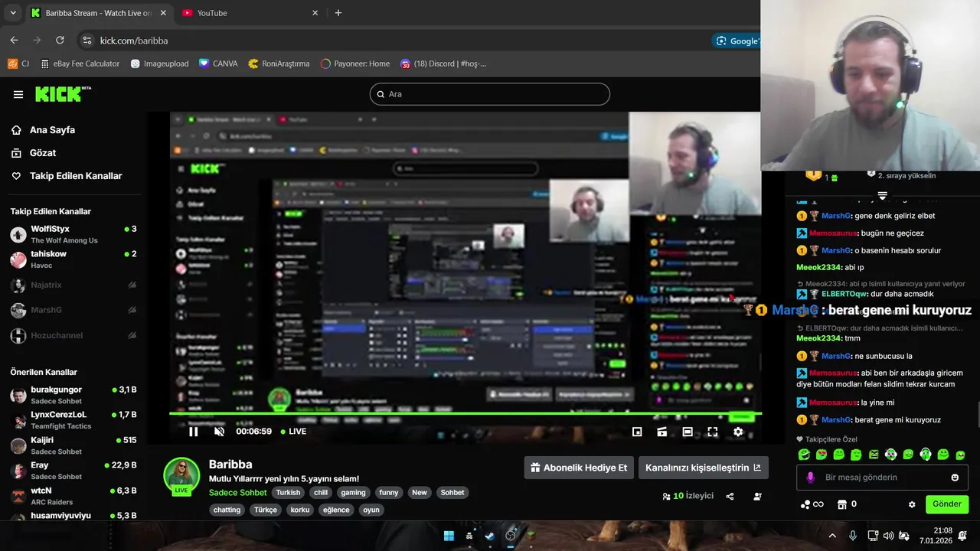Open the Sadece Sohbet category link
The image size is (980, 551).
pos(238,493)
